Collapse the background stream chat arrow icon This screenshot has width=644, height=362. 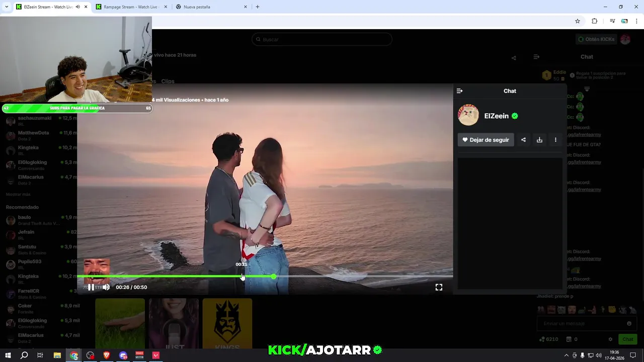536,57
